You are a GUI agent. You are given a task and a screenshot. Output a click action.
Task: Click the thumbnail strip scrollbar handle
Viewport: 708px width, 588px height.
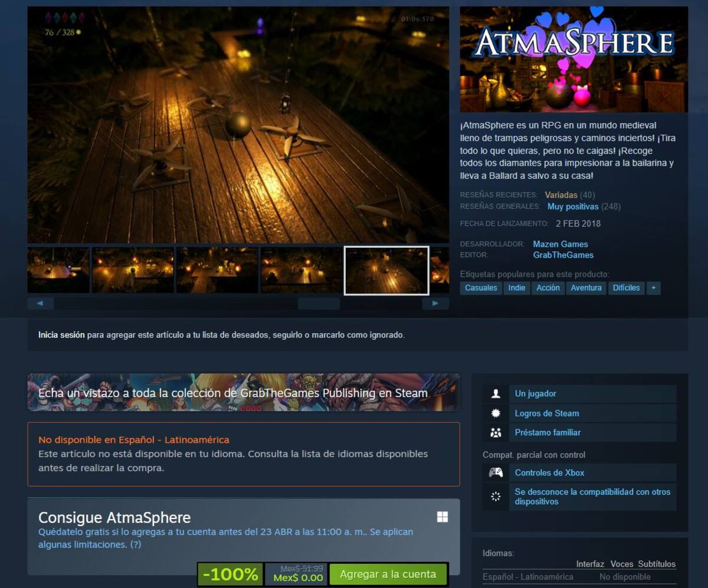pos(319,303)
